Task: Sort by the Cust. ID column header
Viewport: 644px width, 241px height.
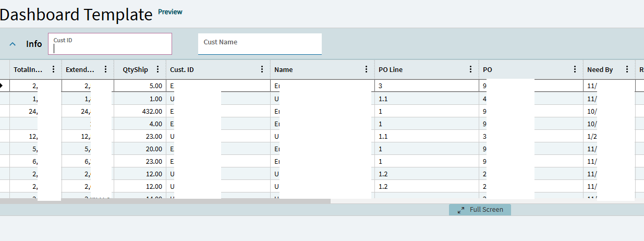Action: tap(182, 69)
